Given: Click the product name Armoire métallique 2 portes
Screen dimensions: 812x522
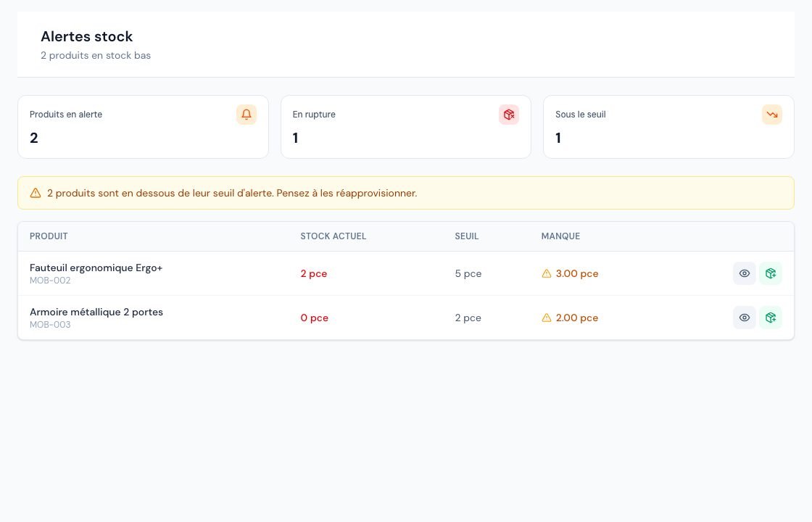Looking at the screenshot, I should 96,312.
